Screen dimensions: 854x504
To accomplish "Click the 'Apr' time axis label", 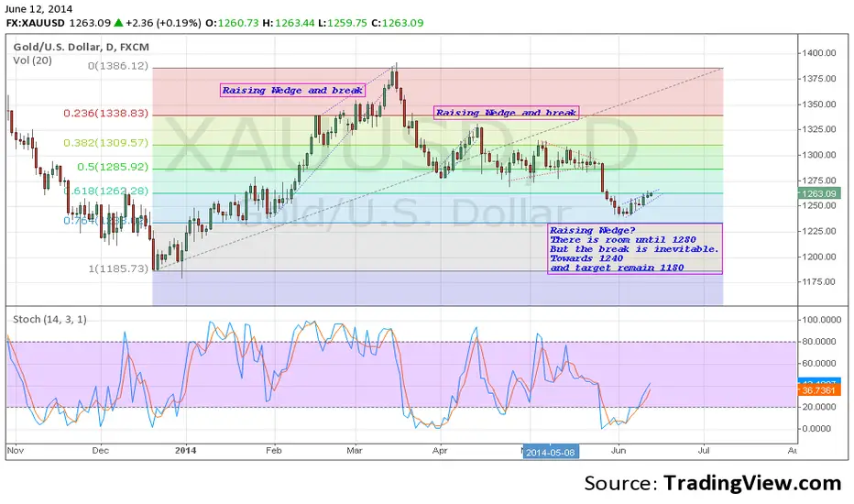I will click(x=440, y=451).
